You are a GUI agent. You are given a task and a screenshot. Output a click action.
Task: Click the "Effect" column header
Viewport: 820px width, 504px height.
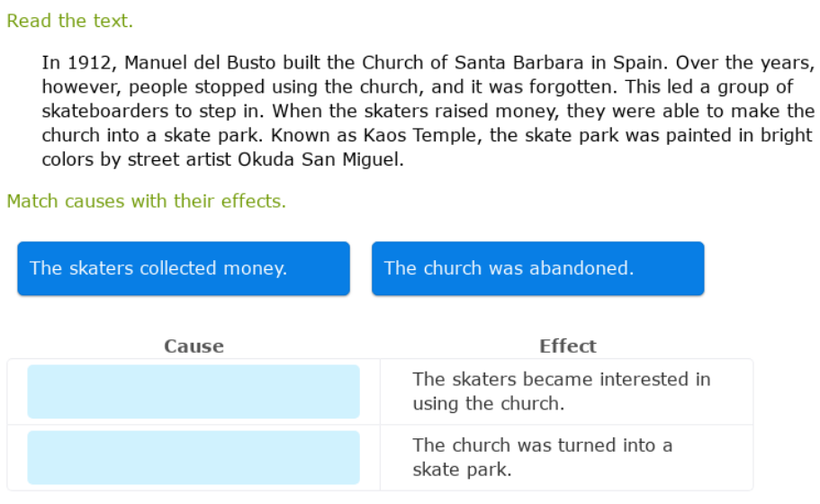(567, 346)
